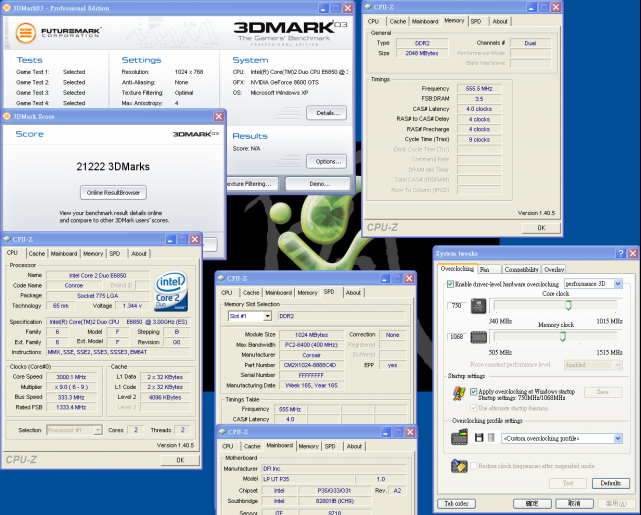Open the Custom overclocking profile dropdown

[x=618, y=438]
